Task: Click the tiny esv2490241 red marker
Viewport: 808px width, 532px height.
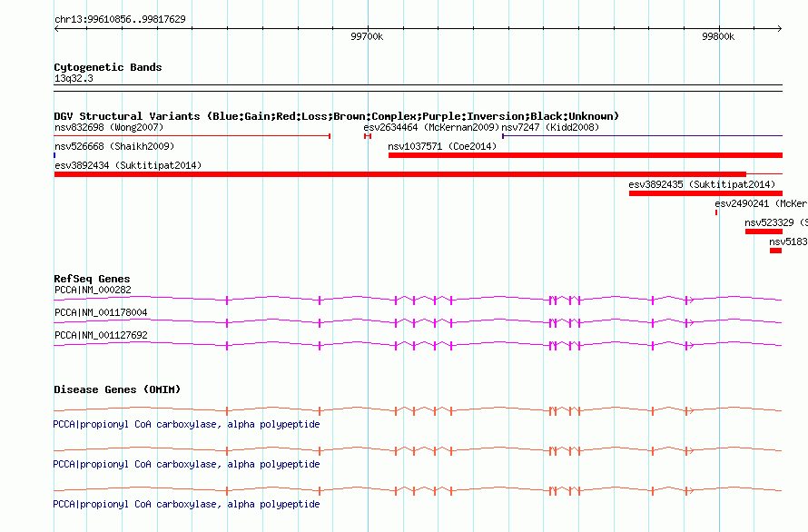Action: click(716, 212)
